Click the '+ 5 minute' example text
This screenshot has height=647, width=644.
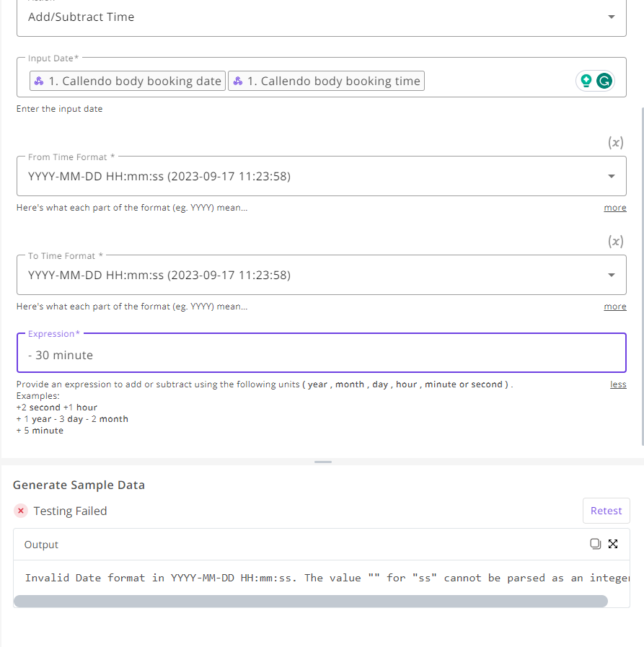[40, 431]
